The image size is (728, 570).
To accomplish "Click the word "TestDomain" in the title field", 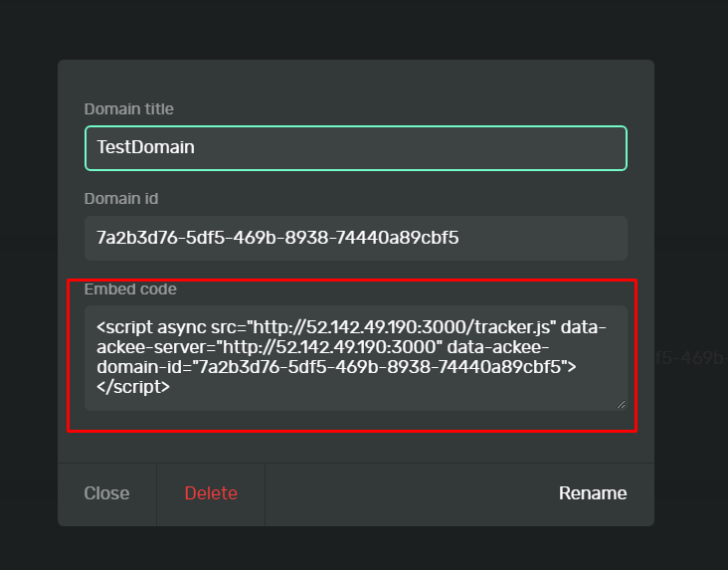I will pos(145,148).
